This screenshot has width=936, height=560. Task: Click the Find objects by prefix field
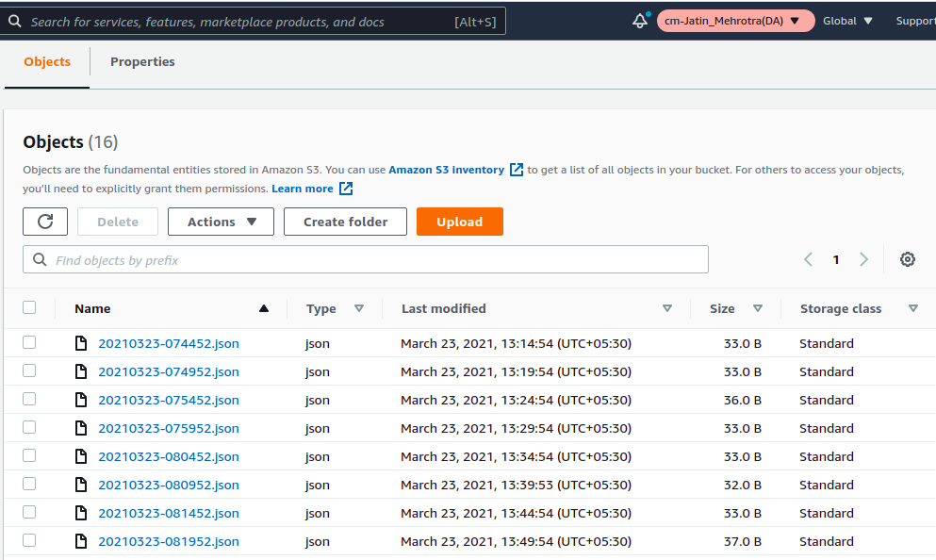366,259
